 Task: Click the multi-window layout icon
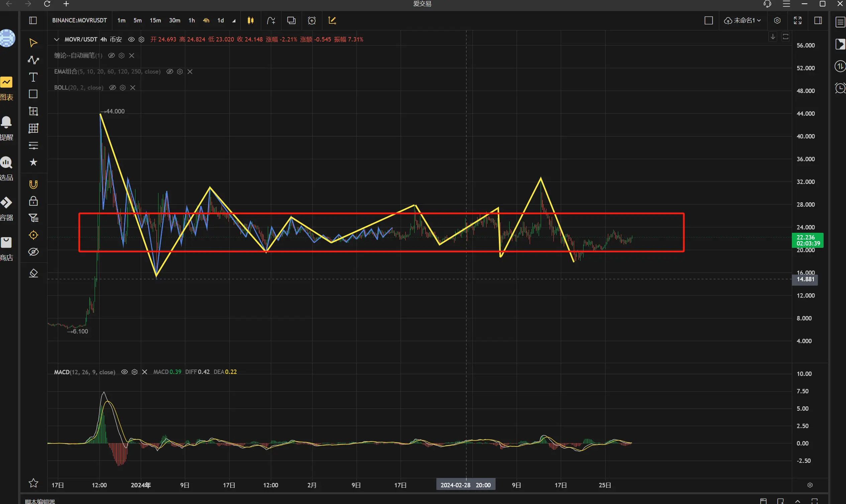click(x=291, y=20)
